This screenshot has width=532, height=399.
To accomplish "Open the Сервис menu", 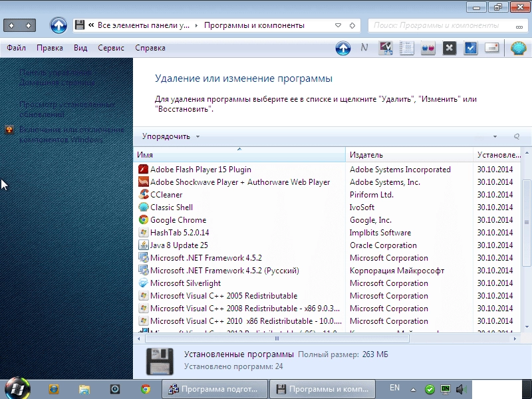I will [x=111, y=48].
